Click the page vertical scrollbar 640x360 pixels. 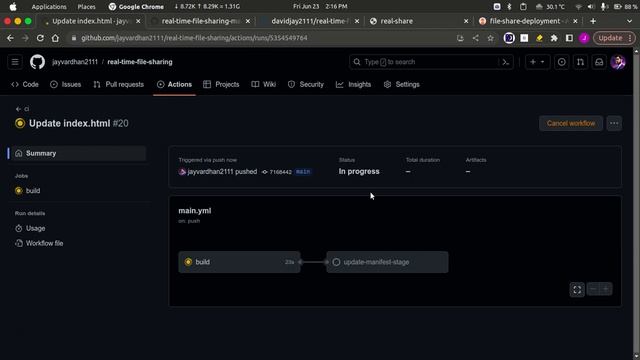[636, 203]
